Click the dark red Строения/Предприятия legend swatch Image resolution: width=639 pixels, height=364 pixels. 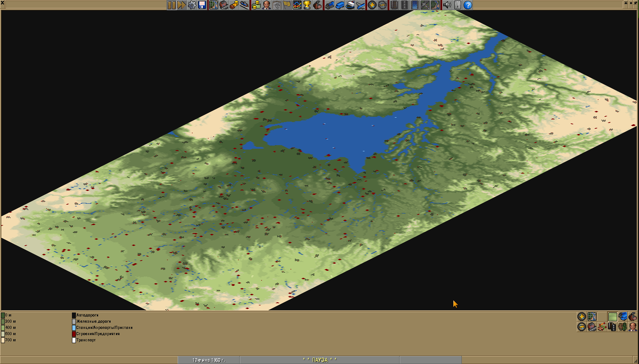pyautogui.click(x=74, y=334)
